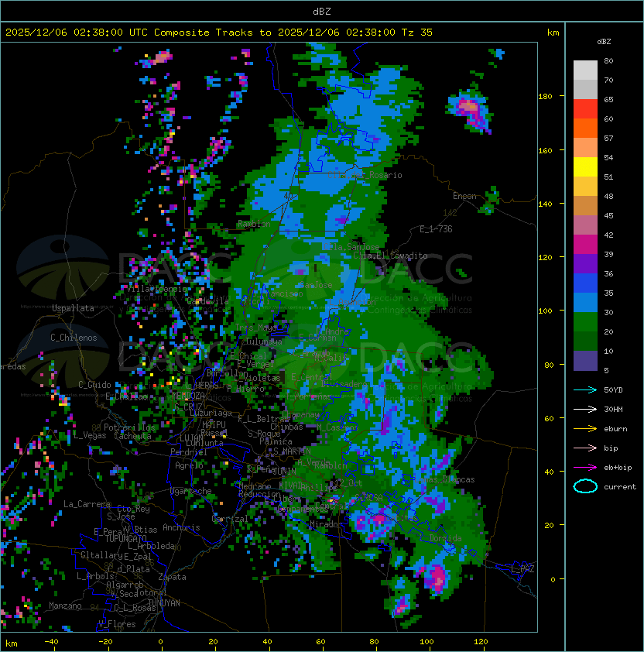Click the 'S_MARTIN' map label
The width and height of the screenshot is (644, 652).
[292, 451]
